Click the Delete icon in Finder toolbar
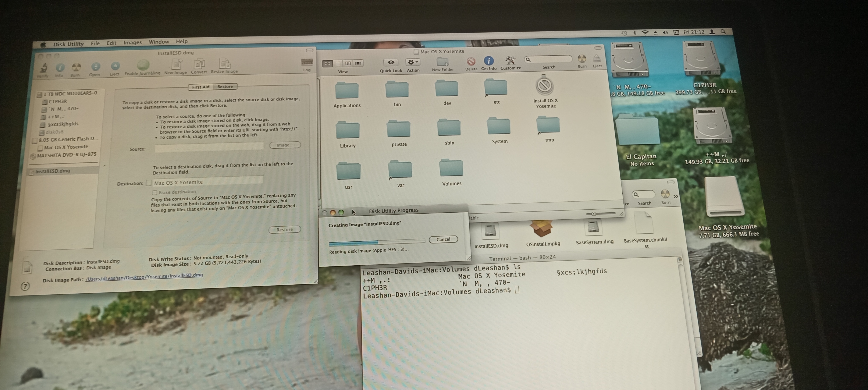Image resolution: width=868 pixels, height=390 pixels. (471, 61)
